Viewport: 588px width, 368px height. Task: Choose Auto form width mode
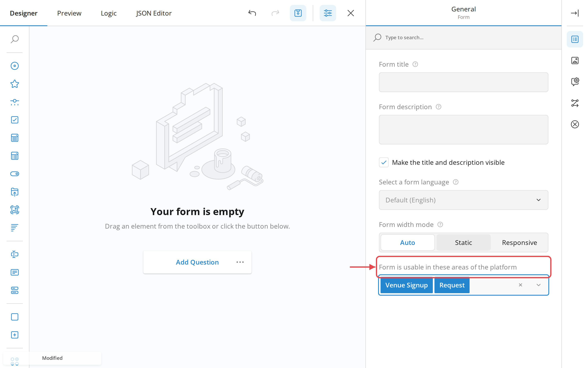(x=408, y=242)
